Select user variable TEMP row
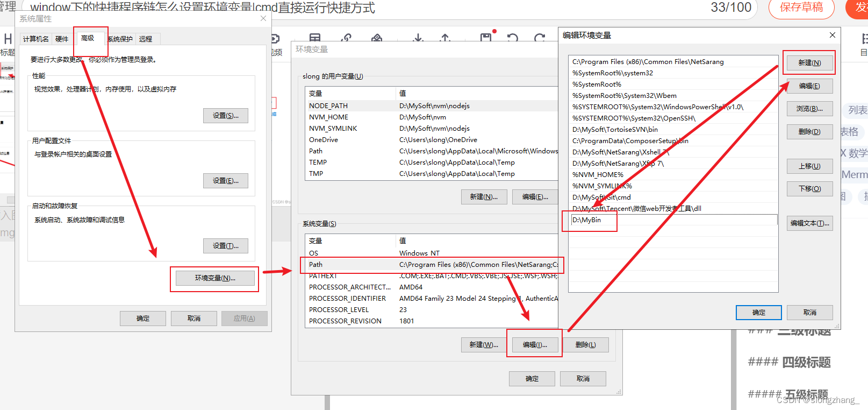This screenshot has width=868, height=410. point(432,162)
